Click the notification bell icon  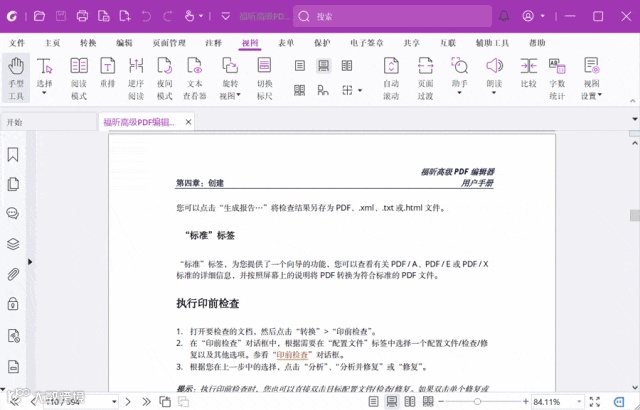point(504,16)
